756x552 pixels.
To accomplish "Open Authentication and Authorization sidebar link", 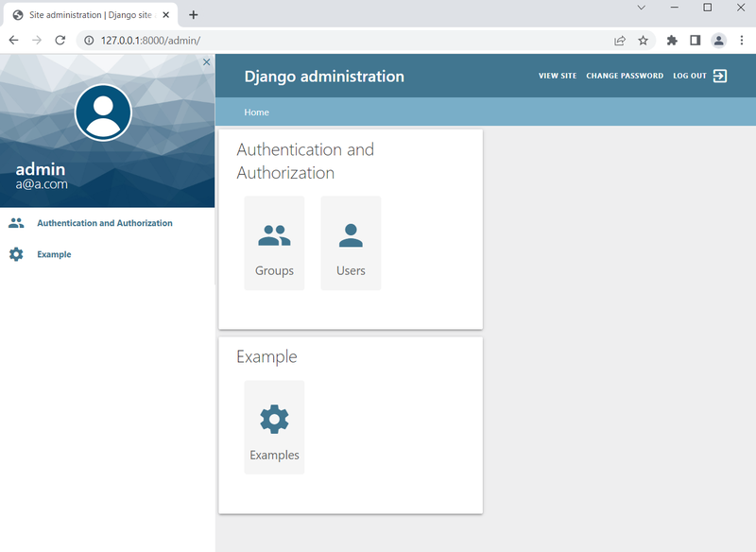I will 105,223.
